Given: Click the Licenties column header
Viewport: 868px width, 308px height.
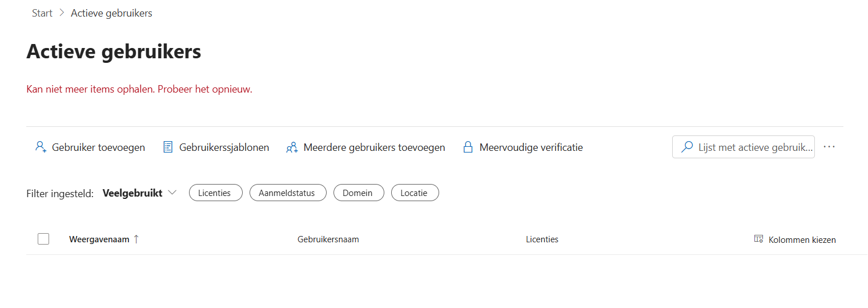Looking at the screenshot, I should (x=542, y=239).
